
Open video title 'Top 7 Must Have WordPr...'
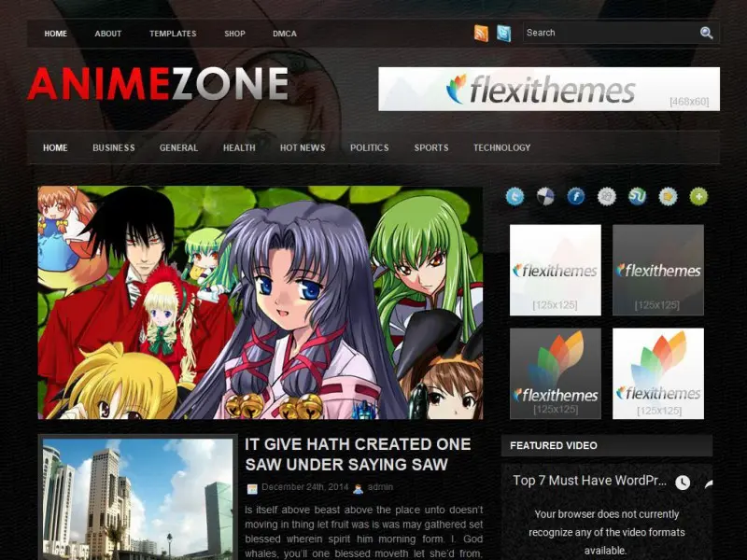point(590,481)
